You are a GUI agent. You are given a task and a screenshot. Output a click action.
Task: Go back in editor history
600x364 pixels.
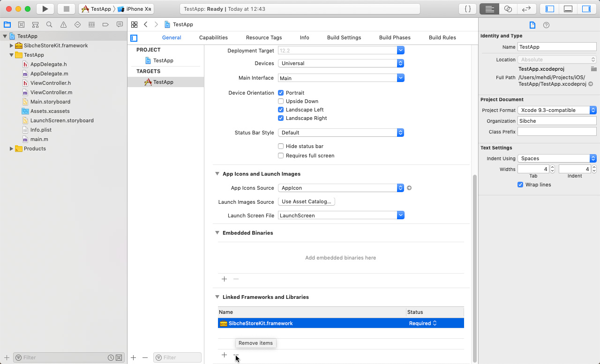146,24
